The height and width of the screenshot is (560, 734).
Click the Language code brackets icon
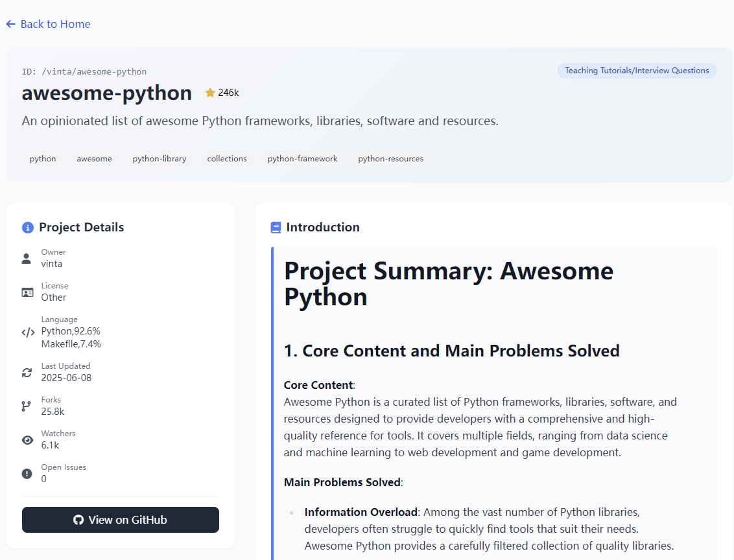[28, 332]
